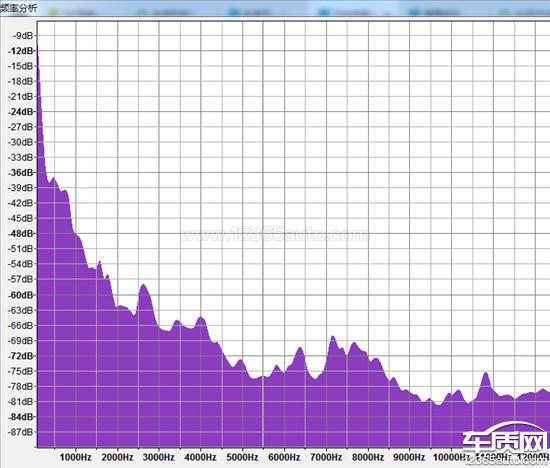Click the -60dB axis label
550x468 pixels.
pos(21,295)
